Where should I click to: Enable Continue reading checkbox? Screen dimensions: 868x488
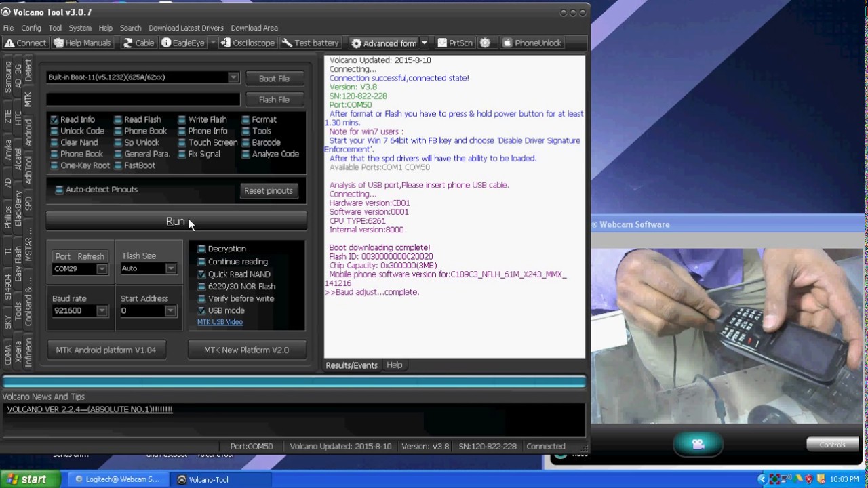pyautogui.click(x=201, y=262)
